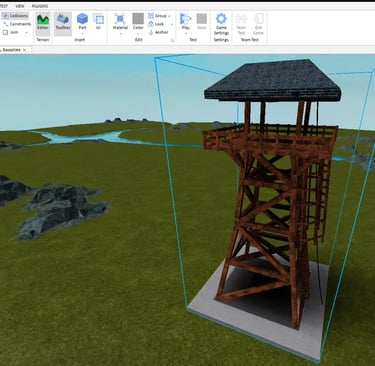Insert a new Part
Viewport: 375px width, 366px height.
(x=82, y=22)
